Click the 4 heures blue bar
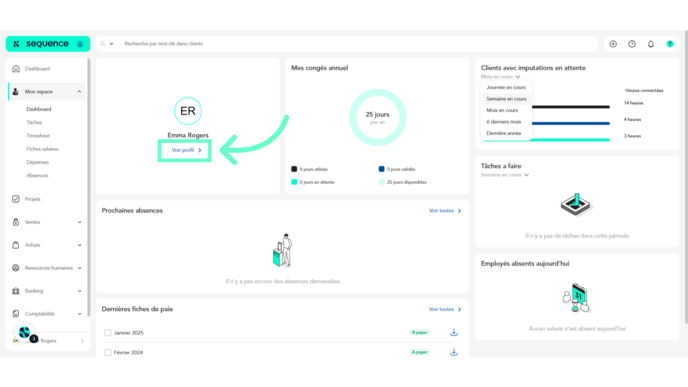Image resolution: width=688 pixels, height=387 pixels. pos(570,123)
